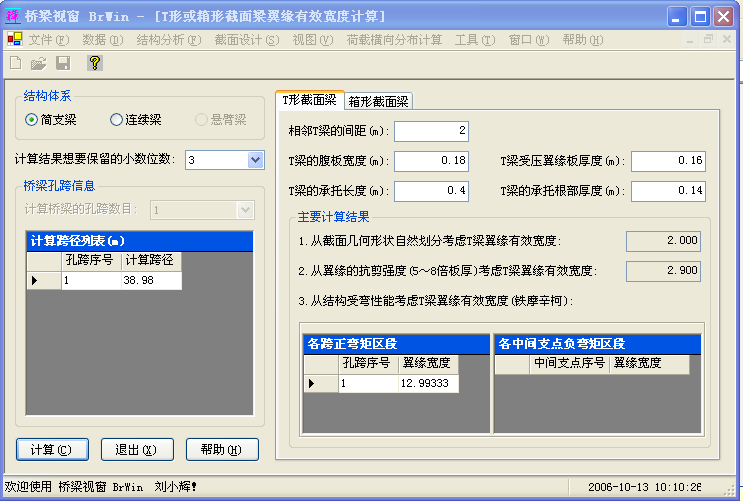743x502 pixels.
Task: Open the decimal places dropdown showing 3
Action: point(255,160)
